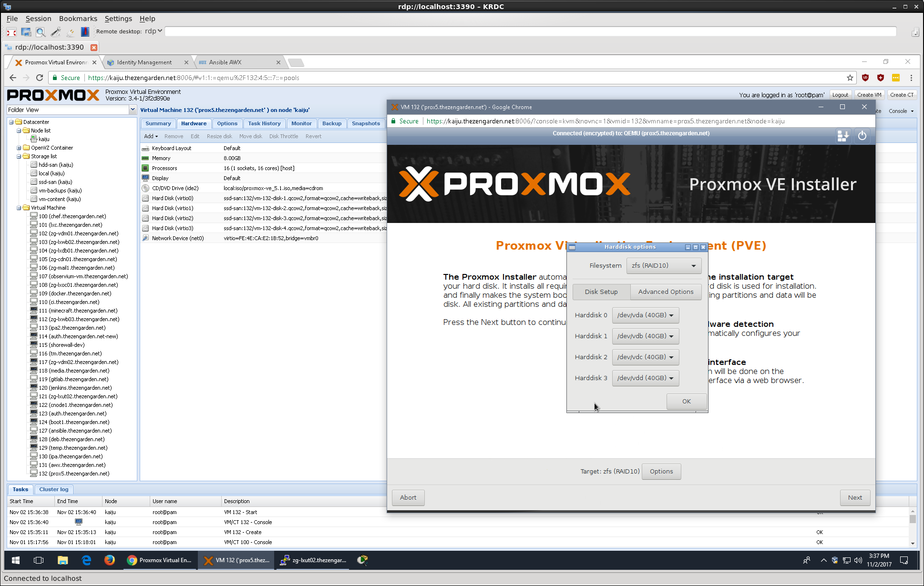Switch to Advanced Options tab

666,292
